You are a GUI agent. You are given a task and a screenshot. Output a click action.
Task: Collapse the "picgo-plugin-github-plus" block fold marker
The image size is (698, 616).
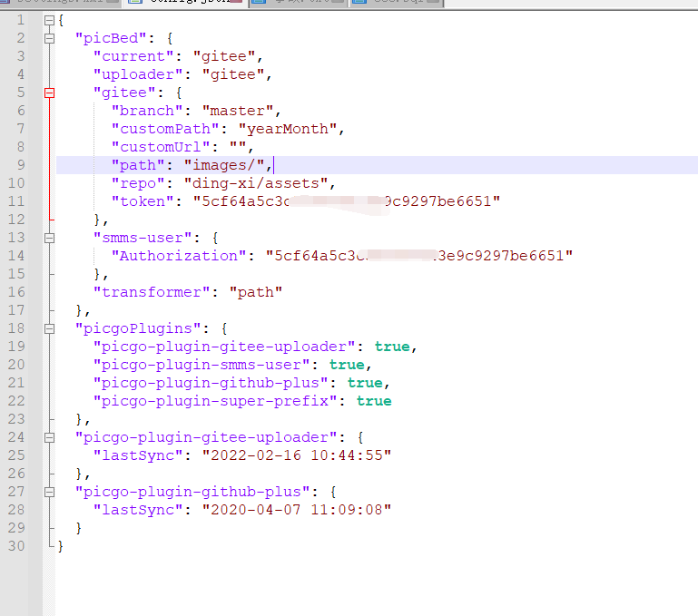(49, 493)
